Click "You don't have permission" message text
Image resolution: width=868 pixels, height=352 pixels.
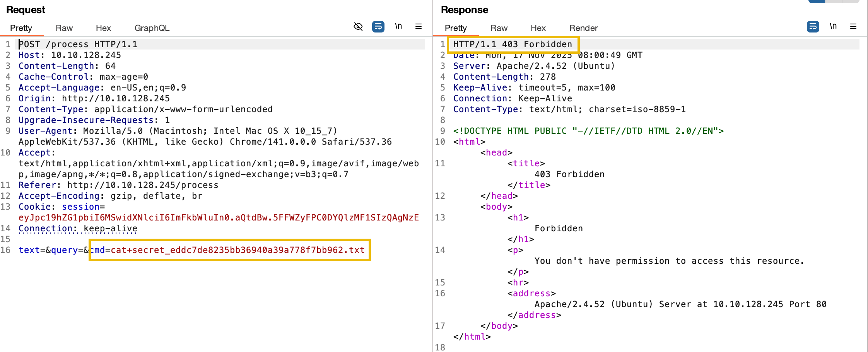tap(670, 261)
